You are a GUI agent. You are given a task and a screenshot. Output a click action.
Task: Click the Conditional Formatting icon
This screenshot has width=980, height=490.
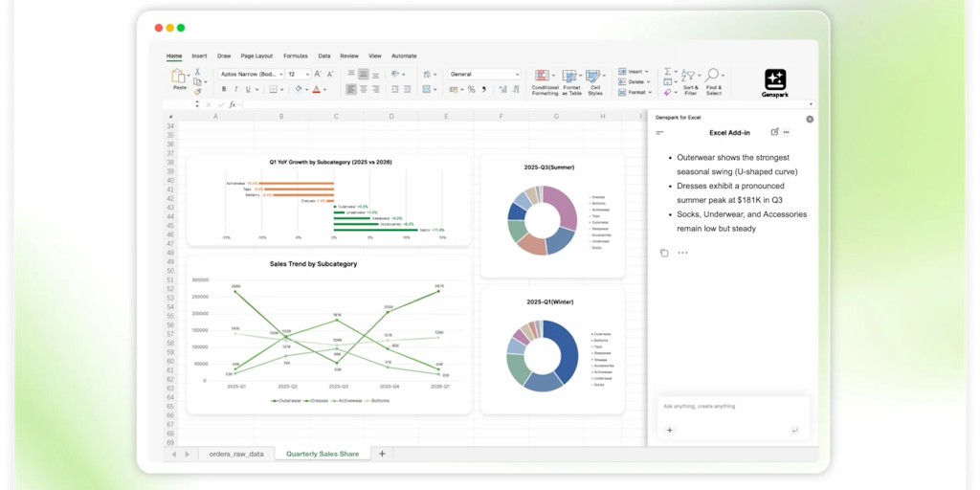tap(542, 76)
